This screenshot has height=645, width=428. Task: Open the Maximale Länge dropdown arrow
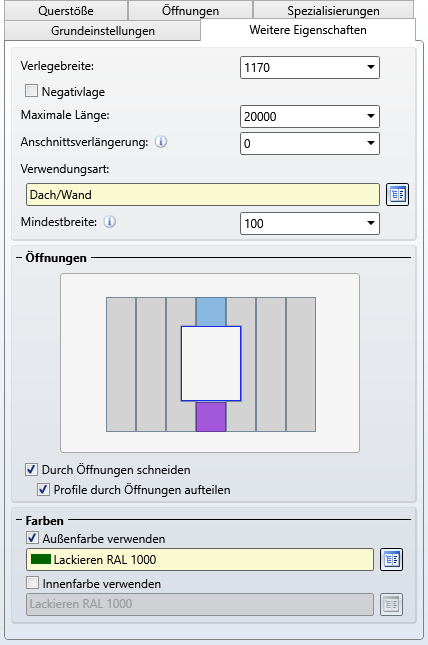tap(371, 116)
